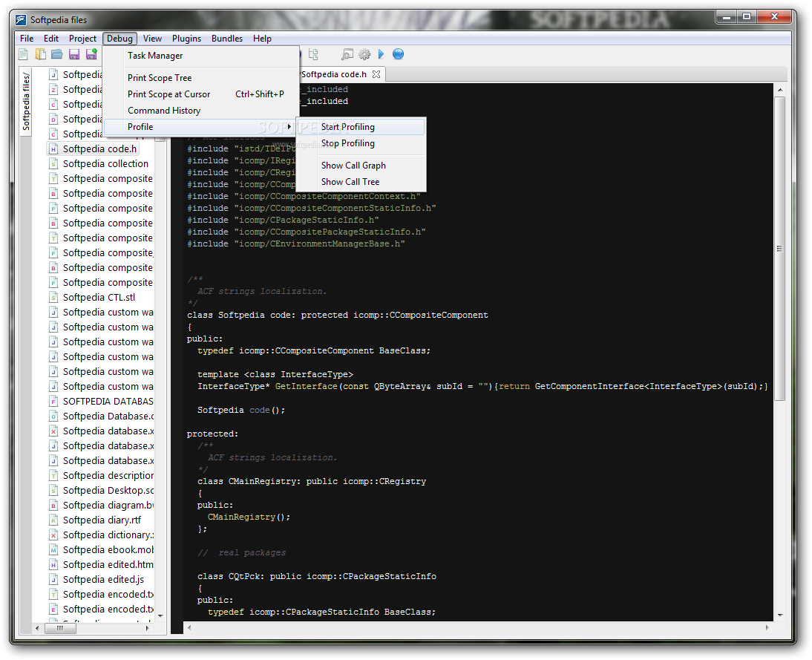Click the Softpedia edited.js file icon
This screenshot has height=660, width=812.
pyautogui.click(x=53, y=580)
